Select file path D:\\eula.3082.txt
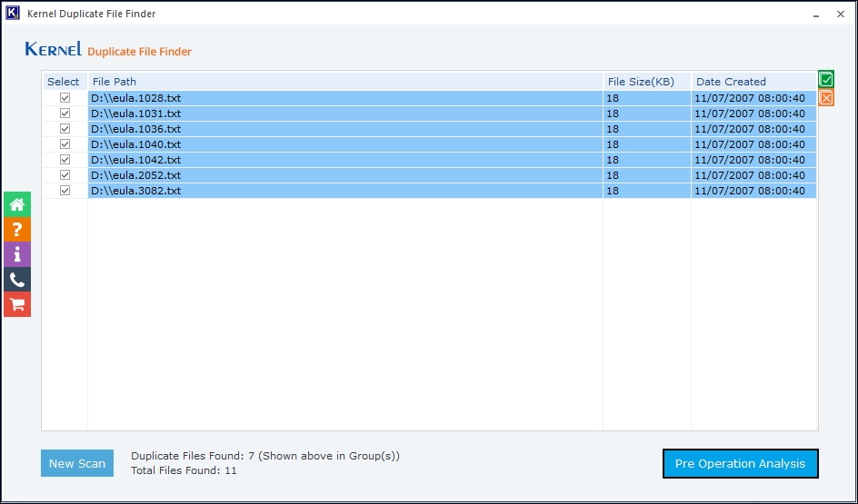Image resolution: width=858 pixels, height=504 pixels. tap(345, 190)
